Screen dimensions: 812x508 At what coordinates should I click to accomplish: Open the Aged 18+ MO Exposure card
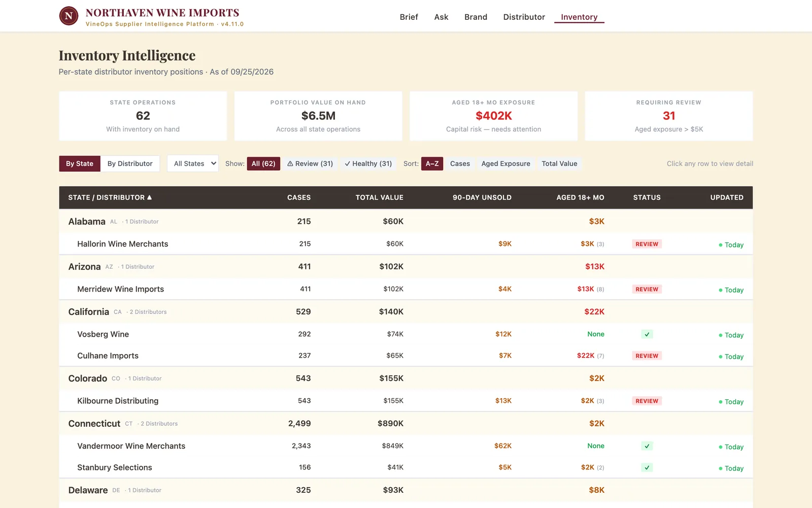(493, 116)
